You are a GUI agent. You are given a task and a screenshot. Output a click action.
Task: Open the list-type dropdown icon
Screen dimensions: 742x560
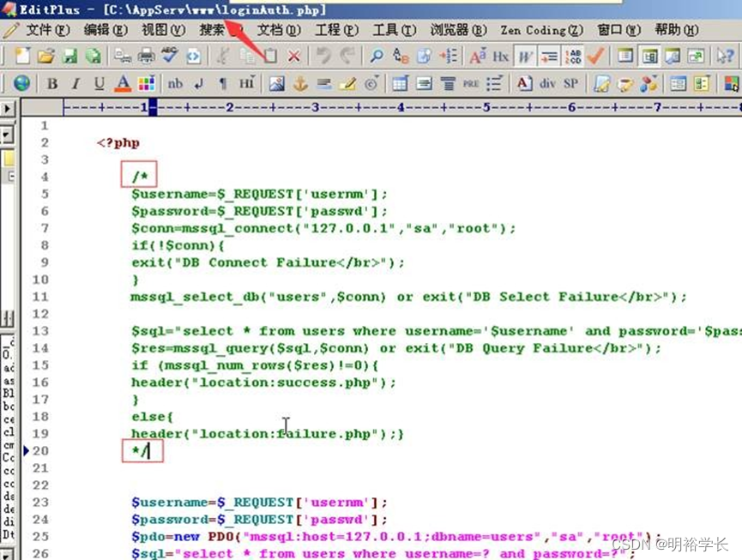(494, 84)
